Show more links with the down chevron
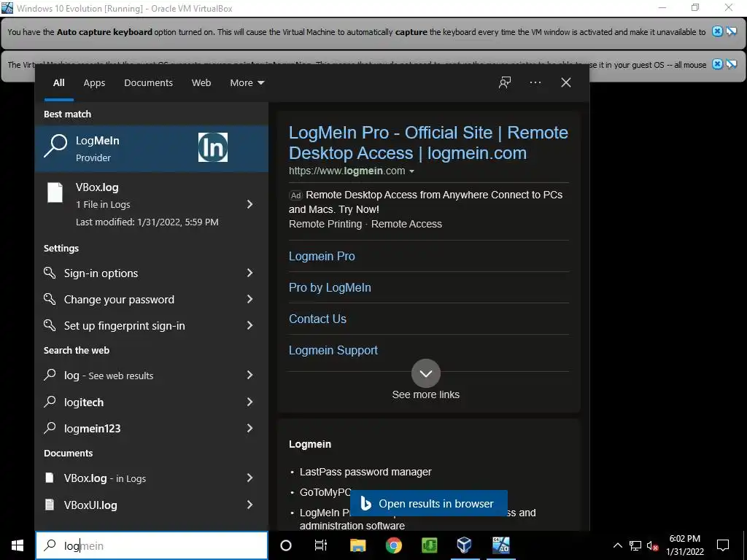 [426, 373]
